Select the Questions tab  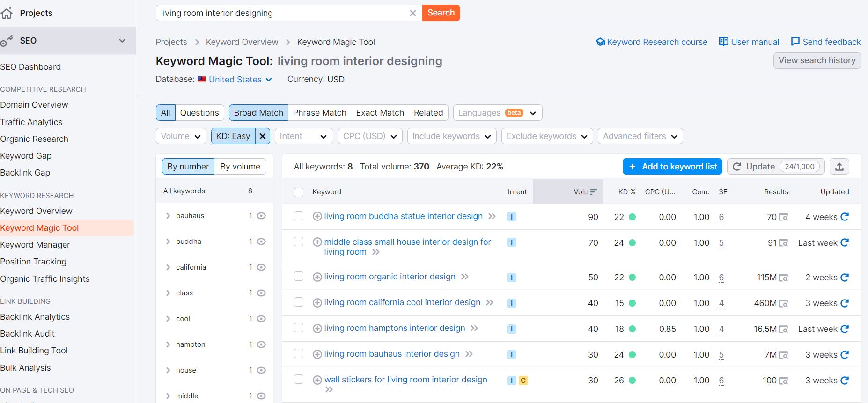199,113
